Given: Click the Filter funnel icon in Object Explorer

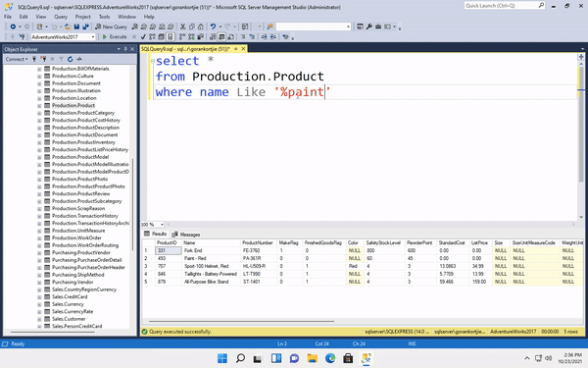Looking at the screenshot, I should (61, 59).
